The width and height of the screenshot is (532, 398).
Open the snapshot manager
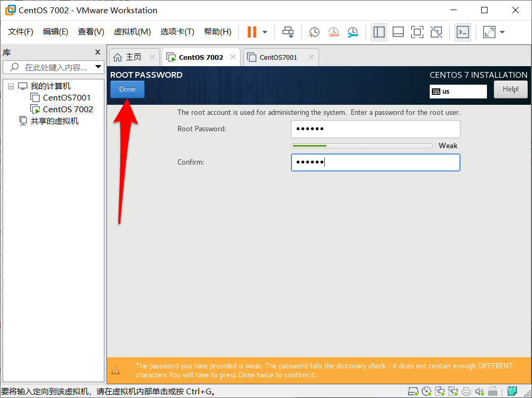click(353, 32)
